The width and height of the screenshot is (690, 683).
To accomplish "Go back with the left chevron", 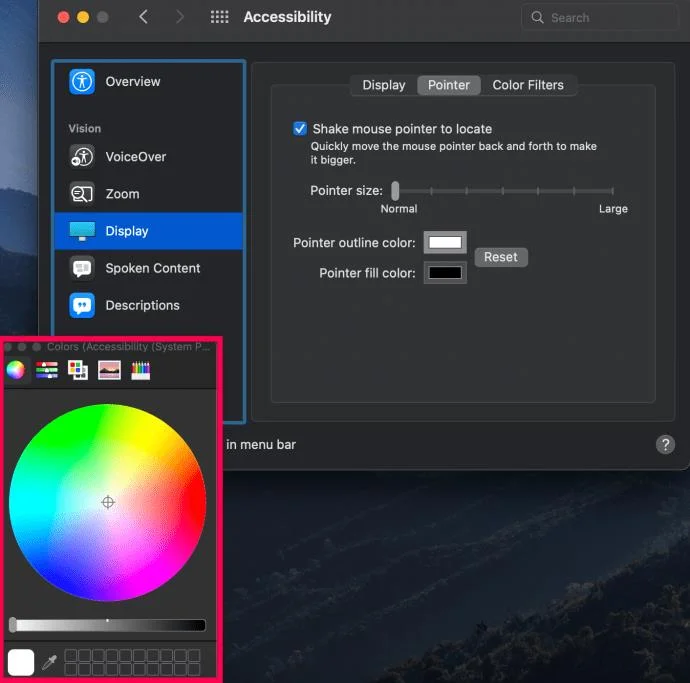I will click(143, 17).
